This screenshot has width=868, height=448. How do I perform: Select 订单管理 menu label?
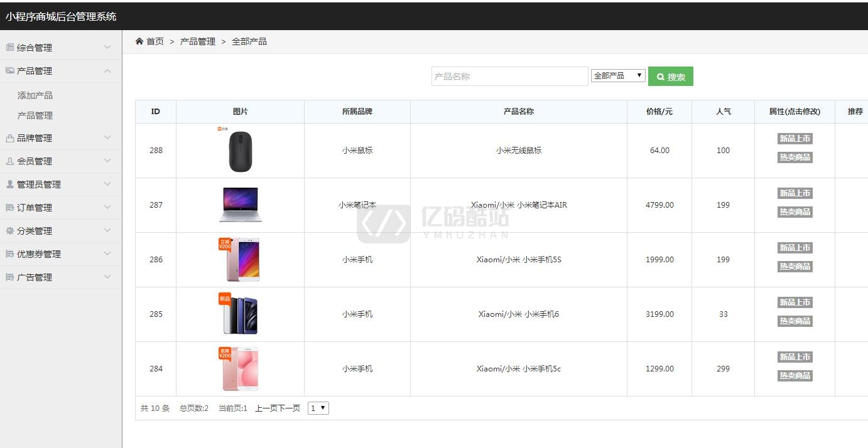tap(35, 208)
